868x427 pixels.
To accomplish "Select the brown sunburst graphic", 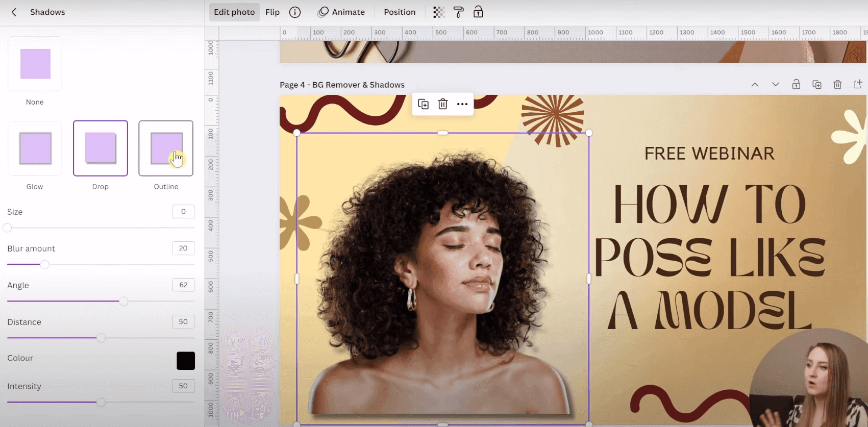I will [x=553, y=120].
